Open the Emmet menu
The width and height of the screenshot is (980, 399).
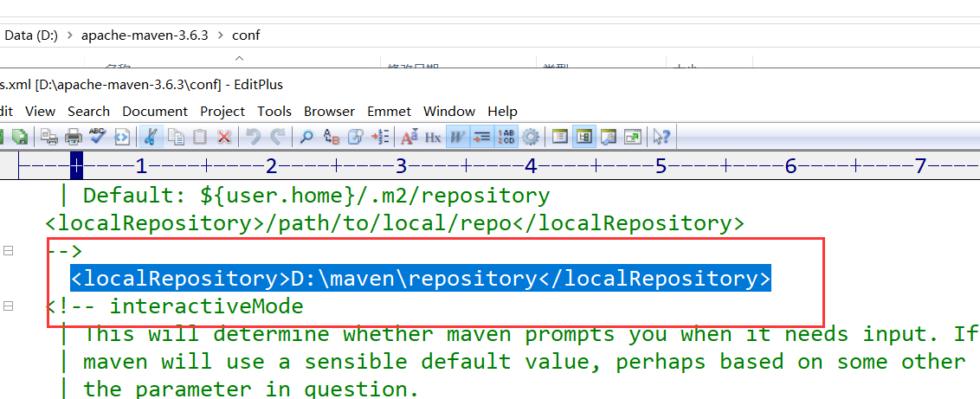pyautogui.click(x=389, y=111)
